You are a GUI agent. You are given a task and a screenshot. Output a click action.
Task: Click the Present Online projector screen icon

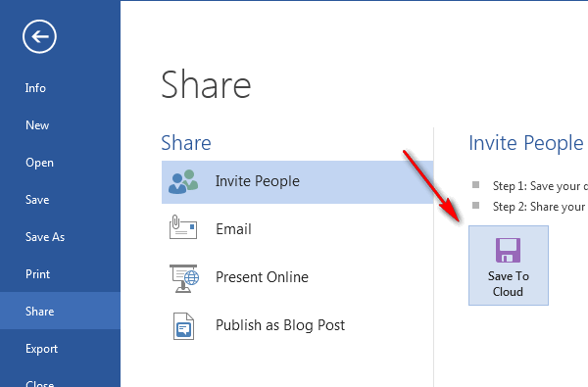pyautogui.click(x=184, y=278)
